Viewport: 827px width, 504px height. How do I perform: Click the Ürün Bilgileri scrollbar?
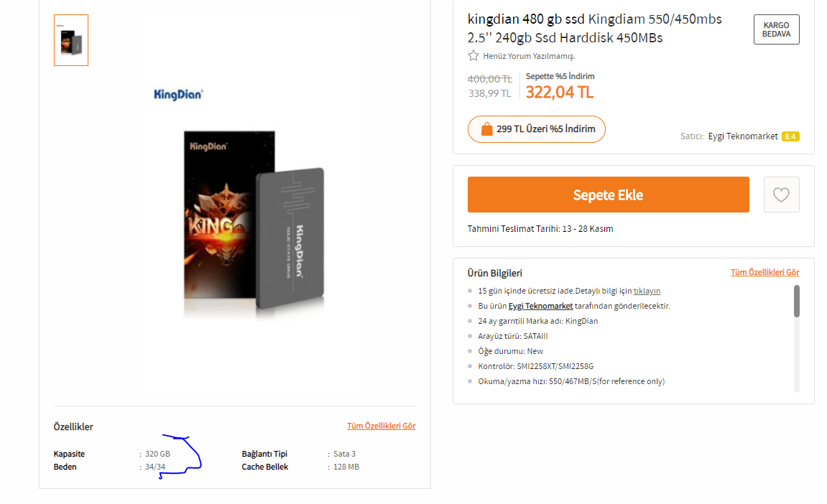[x=796, y=302]
